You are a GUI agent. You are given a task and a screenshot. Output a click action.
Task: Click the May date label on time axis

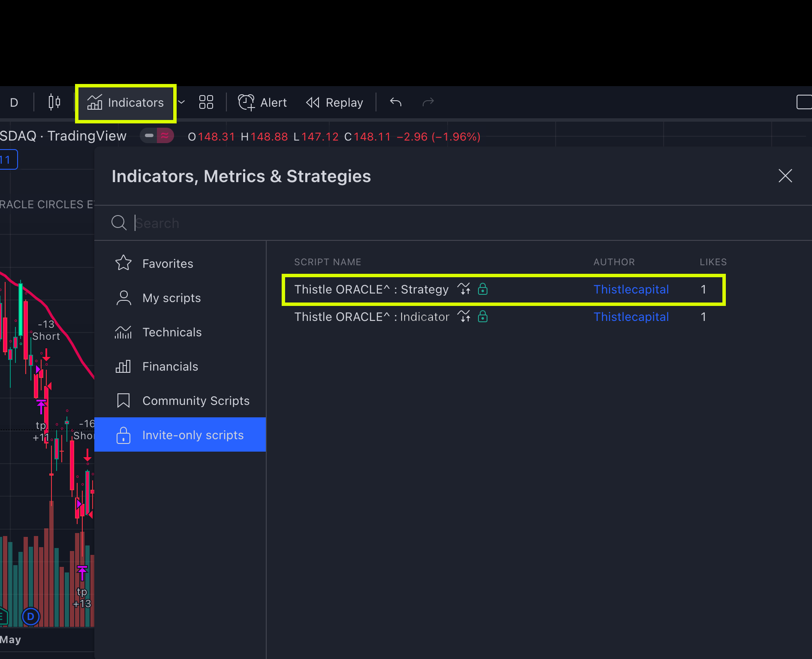point(10,640)
